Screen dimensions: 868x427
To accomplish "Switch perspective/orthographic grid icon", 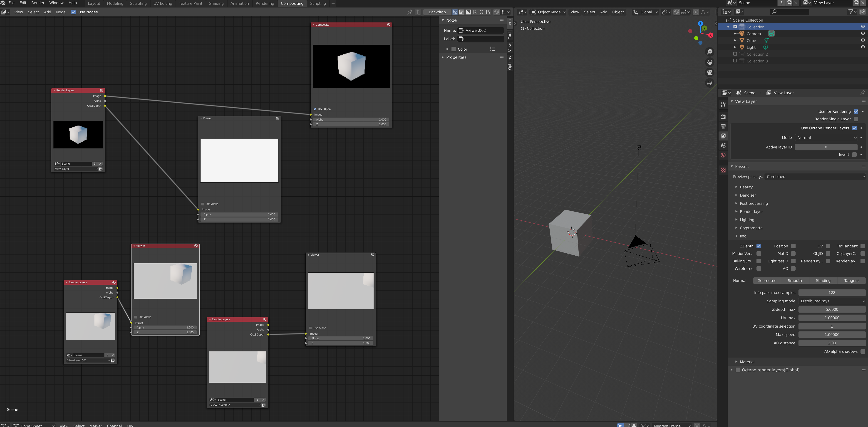I will [710, 83].
